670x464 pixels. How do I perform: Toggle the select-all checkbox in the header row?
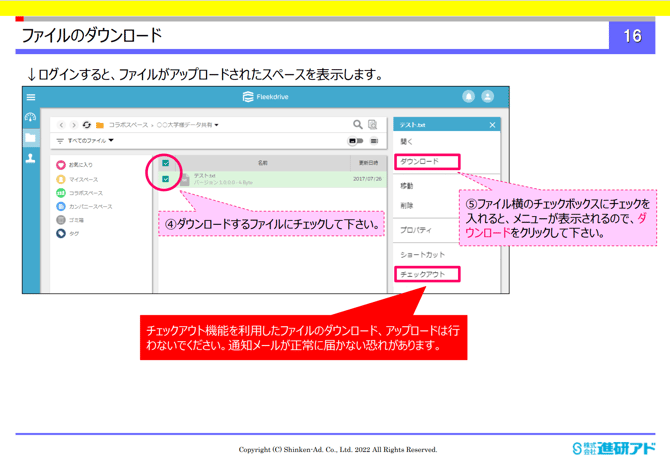[166, 163]
